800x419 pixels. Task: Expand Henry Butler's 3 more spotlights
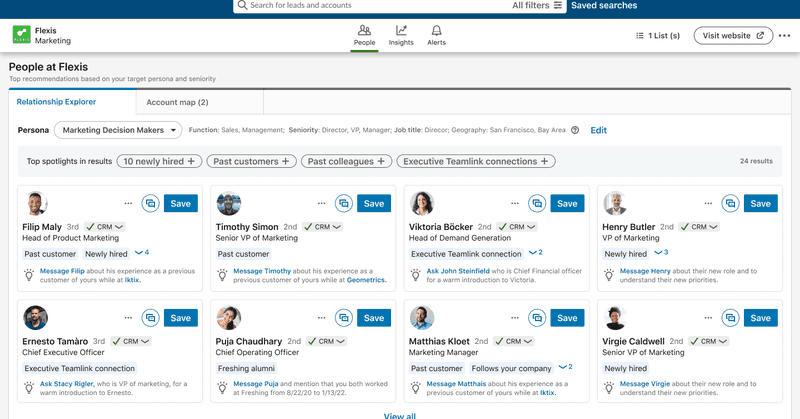tap(661, 253)
